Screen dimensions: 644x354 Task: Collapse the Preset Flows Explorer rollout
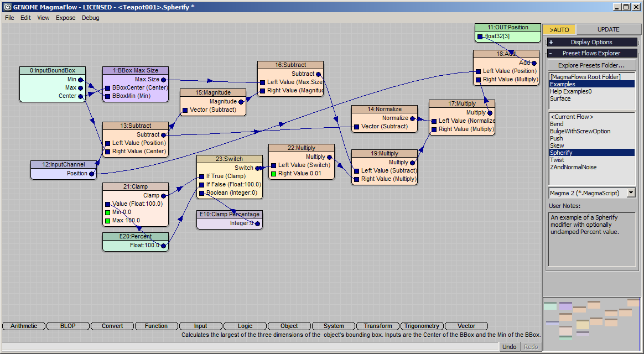[592, 53]
